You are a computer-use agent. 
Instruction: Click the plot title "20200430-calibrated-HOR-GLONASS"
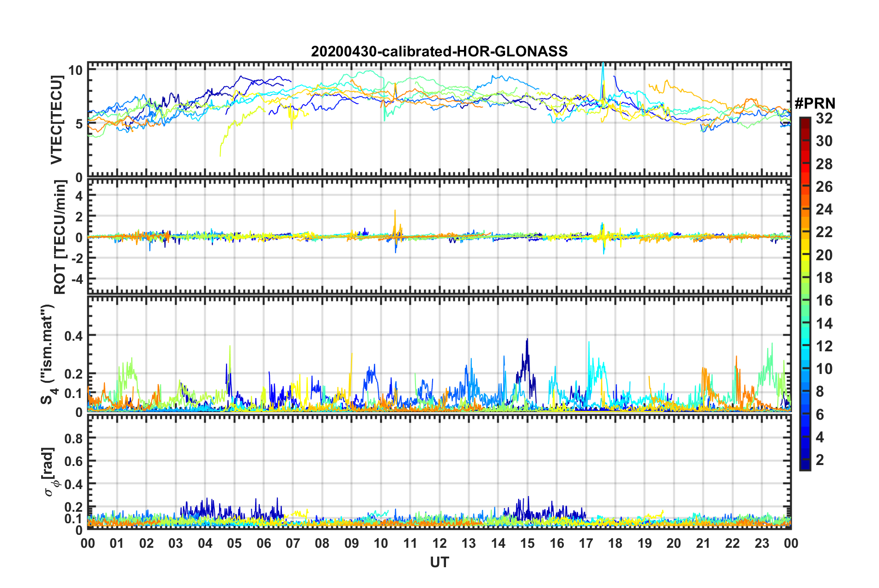pyautogui.click(x=439, y=51)
